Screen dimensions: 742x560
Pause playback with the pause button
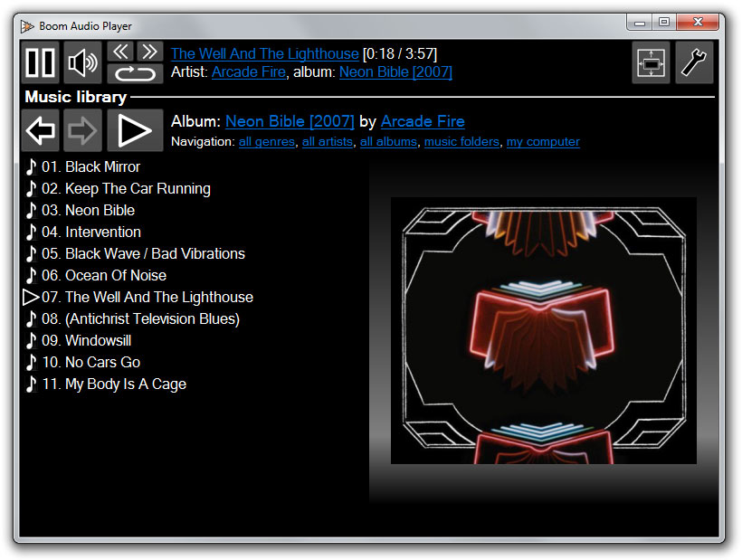(x=40, y=62)
